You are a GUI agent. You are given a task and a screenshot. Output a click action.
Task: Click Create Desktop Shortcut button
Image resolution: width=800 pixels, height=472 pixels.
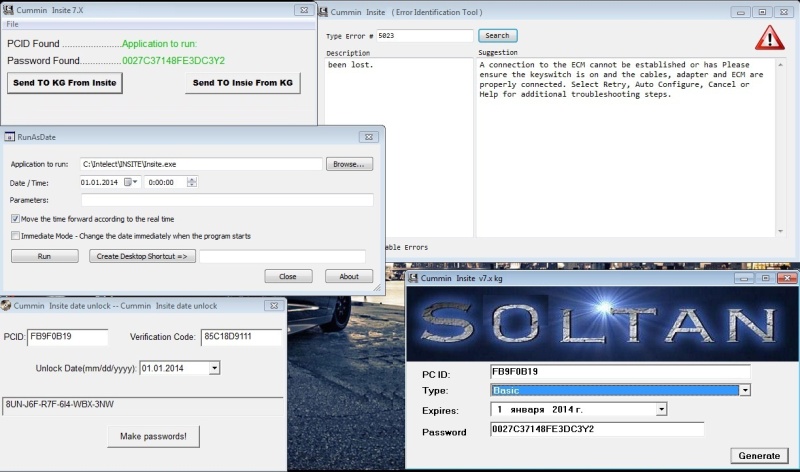(x=142, y=256)
